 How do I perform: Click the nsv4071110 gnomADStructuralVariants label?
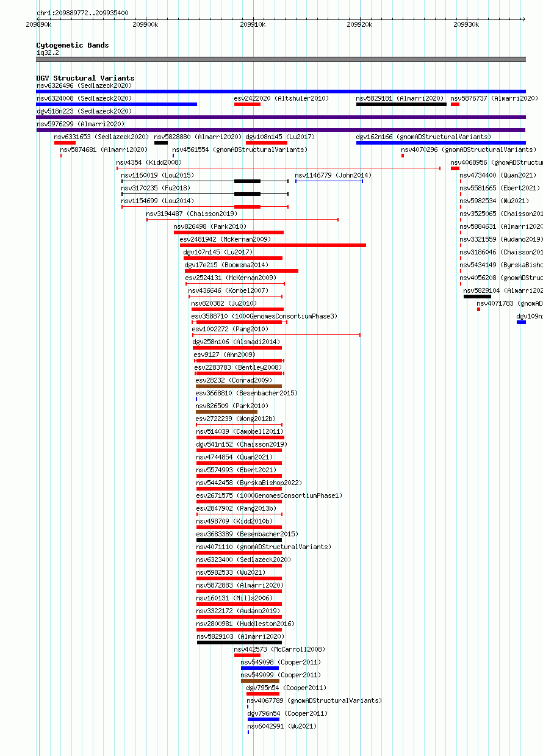click(x=264, y=547)
